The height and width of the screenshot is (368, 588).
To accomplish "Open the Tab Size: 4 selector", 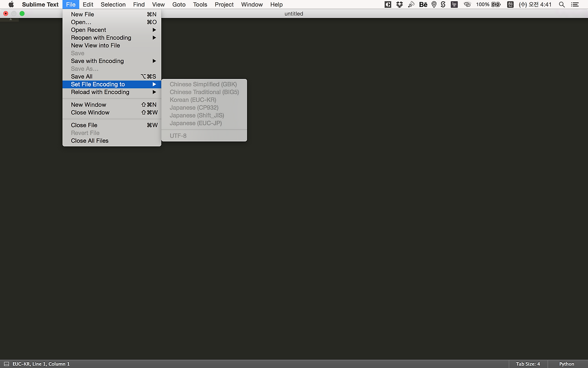I will tap(528, 364).
